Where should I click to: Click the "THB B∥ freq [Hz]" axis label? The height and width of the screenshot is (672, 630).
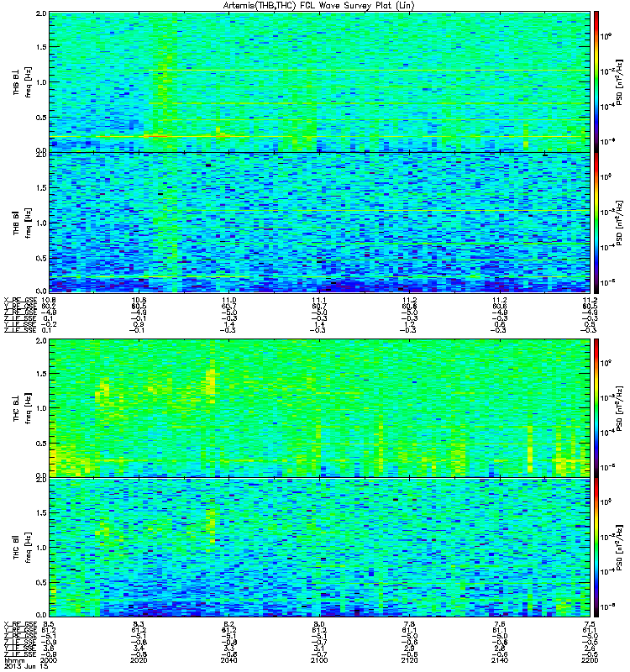point(22,223)
